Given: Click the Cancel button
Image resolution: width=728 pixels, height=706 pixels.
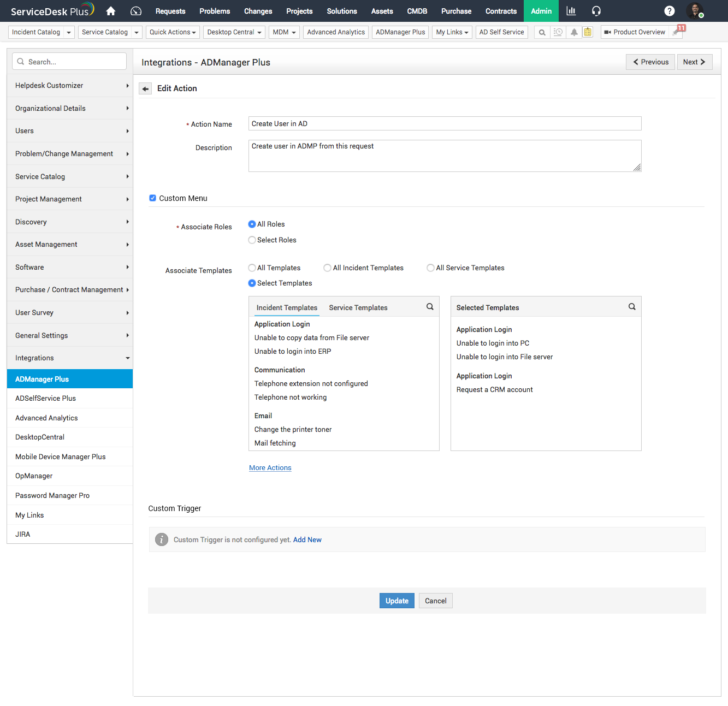Looking at the screenshot, I should [x=436, y=601].
